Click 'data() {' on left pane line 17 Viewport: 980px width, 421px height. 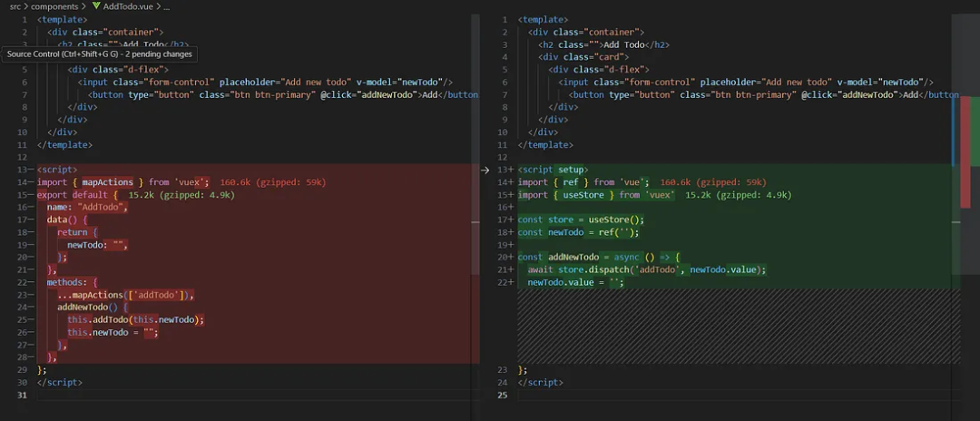tap(67, 220)
